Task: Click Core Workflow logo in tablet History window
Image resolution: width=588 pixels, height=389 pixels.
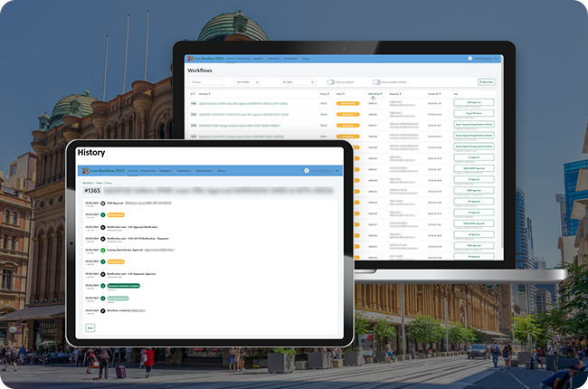Action: [86, 171]
